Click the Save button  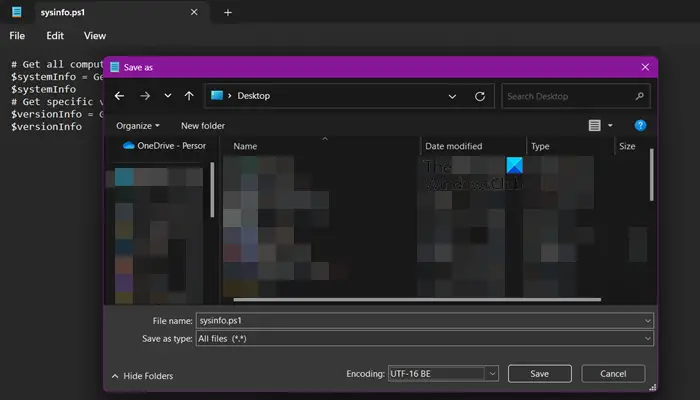coord(539,373)
